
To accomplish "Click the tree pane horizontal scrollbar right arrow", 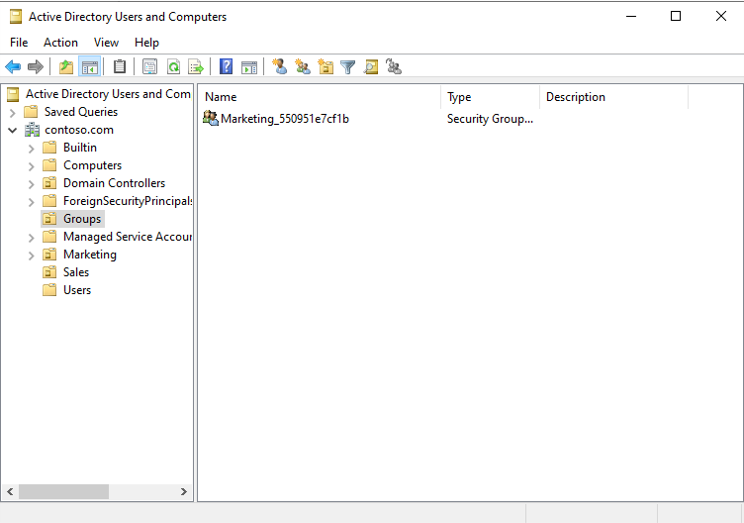I will click(184, 492).
